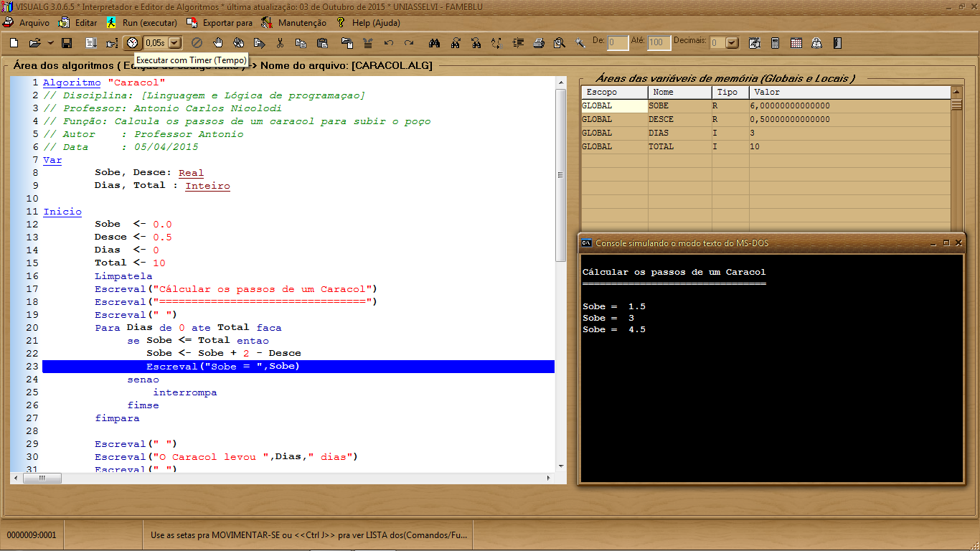The image size is (980, 551).
Task: Select the SOBE variable name cell
Action: 680,105
